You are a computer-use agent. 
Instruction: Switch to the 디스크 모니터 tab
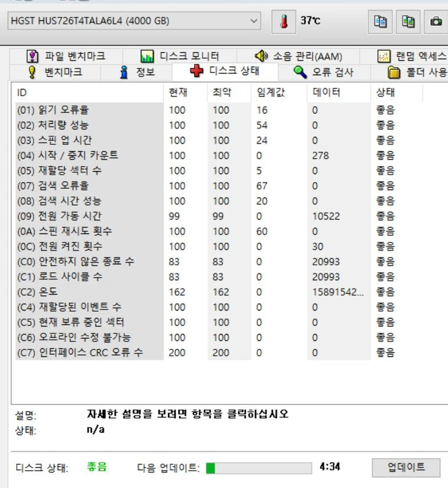point(180,56)
